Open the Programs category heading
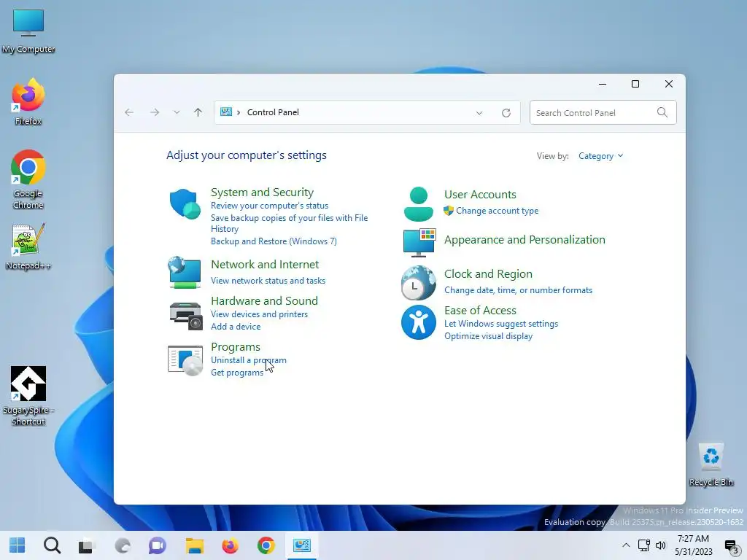 tap(236, 346)
